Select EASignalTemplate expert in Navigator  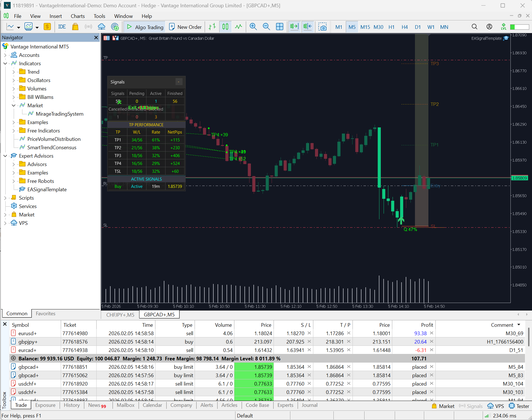click(47, 190)
